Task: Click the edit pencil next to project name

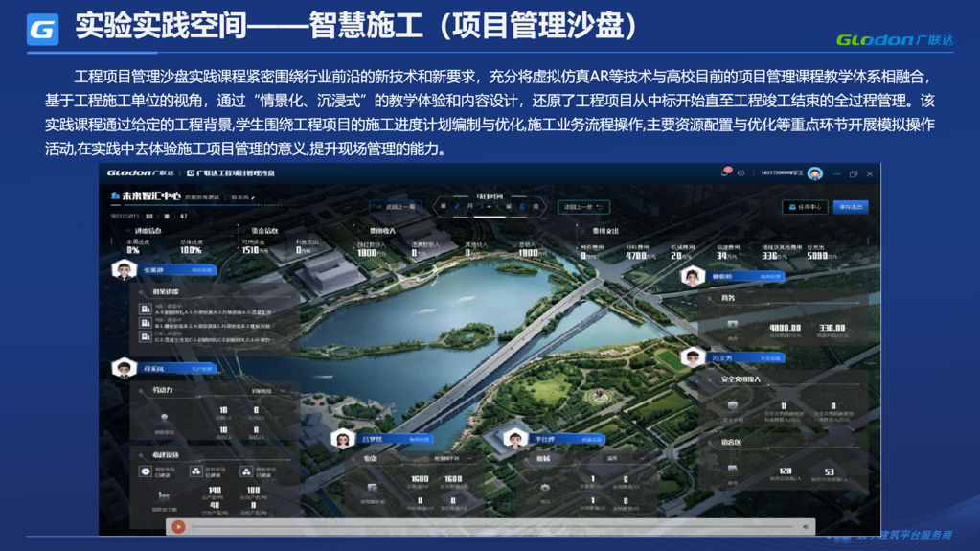Action: (253, 197)
